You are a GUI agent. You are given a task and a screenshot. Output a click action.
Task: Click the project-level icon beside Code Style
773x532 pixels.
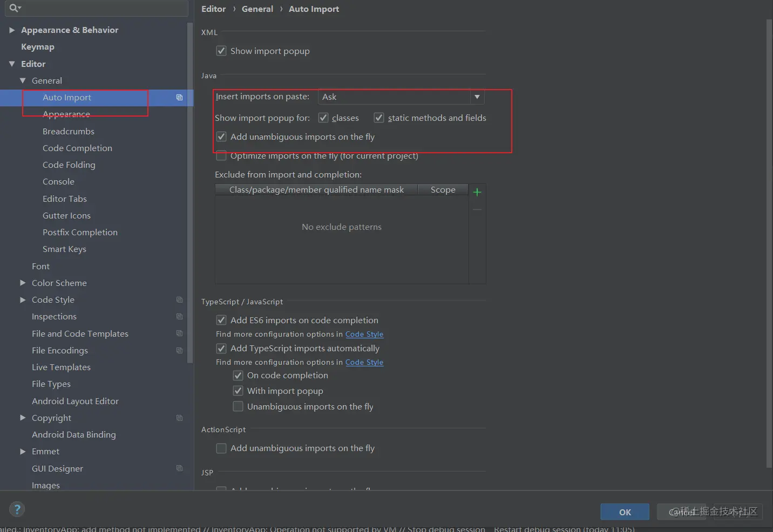click(179, 300)
